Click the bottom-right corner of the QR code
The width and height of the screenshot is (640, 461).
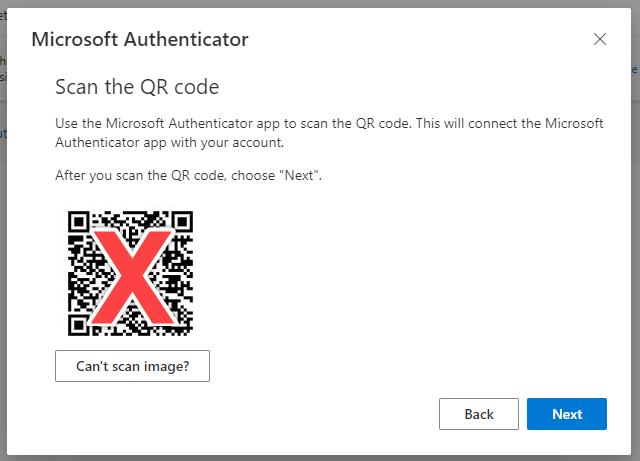tap(186, 329)
